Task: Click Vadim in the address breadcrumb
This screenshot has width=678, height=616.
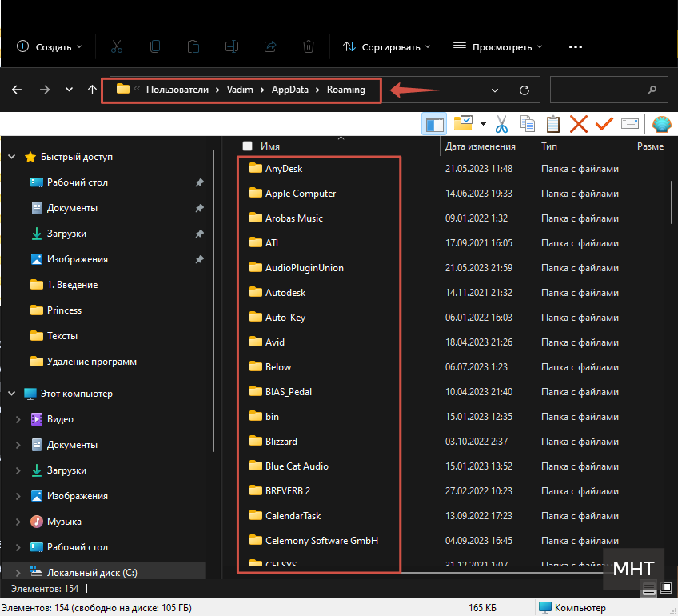Action: pyautogui.click(x=240, y=90)
